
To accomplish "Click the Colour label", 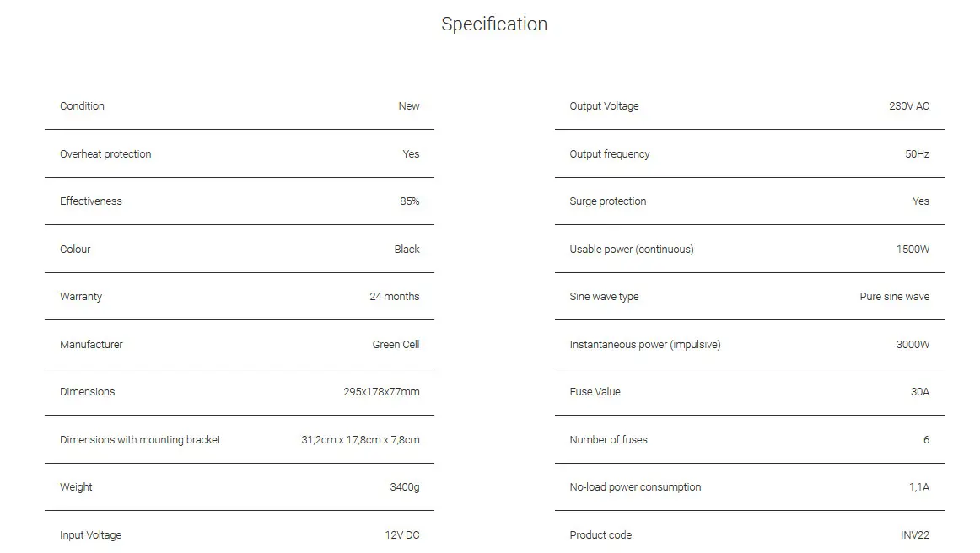I will tap(75, 250).
